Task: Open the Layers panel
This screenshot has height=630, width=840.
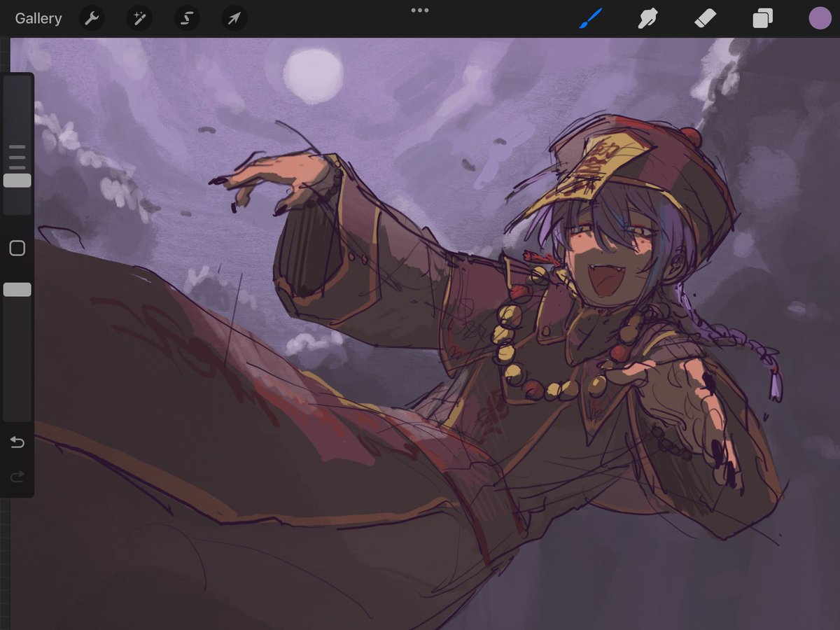Action: [762, 18]
